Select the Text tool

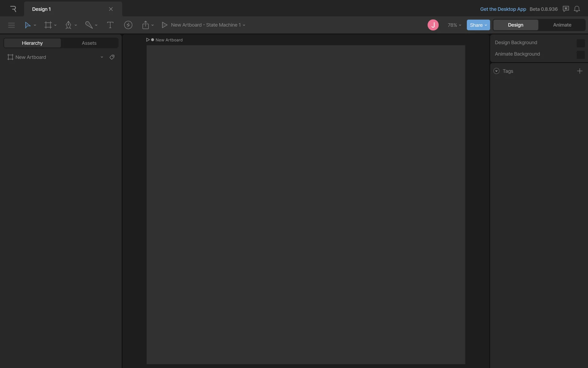[110, 25]
